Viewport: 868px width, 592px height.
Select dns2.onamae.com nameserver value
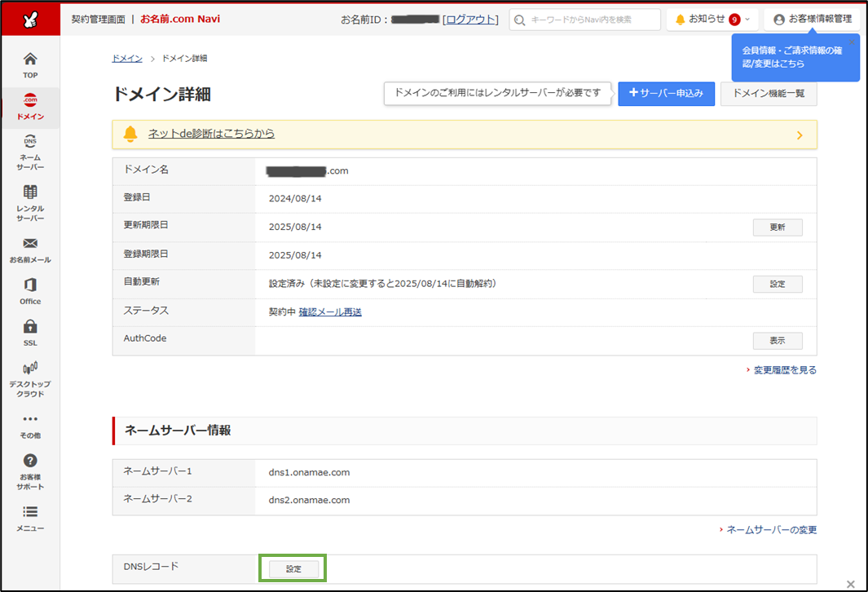pos(310,500)
